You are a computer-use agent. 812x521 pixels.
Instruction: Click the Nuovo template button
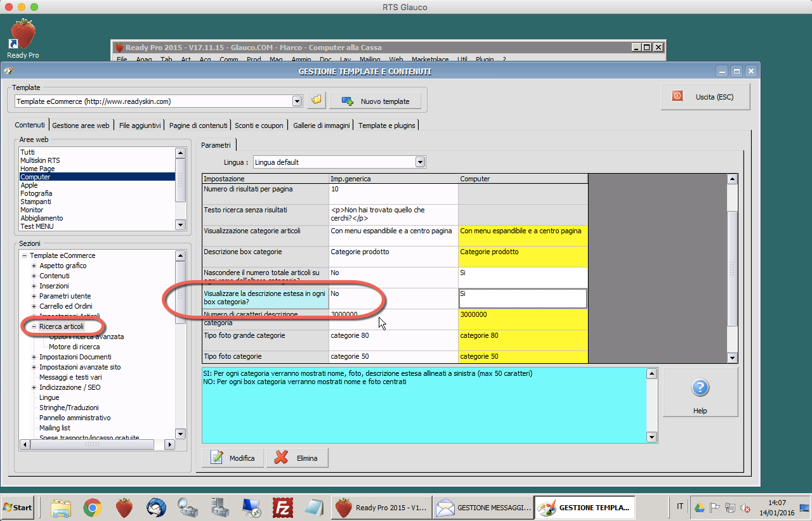coord(376,101)
